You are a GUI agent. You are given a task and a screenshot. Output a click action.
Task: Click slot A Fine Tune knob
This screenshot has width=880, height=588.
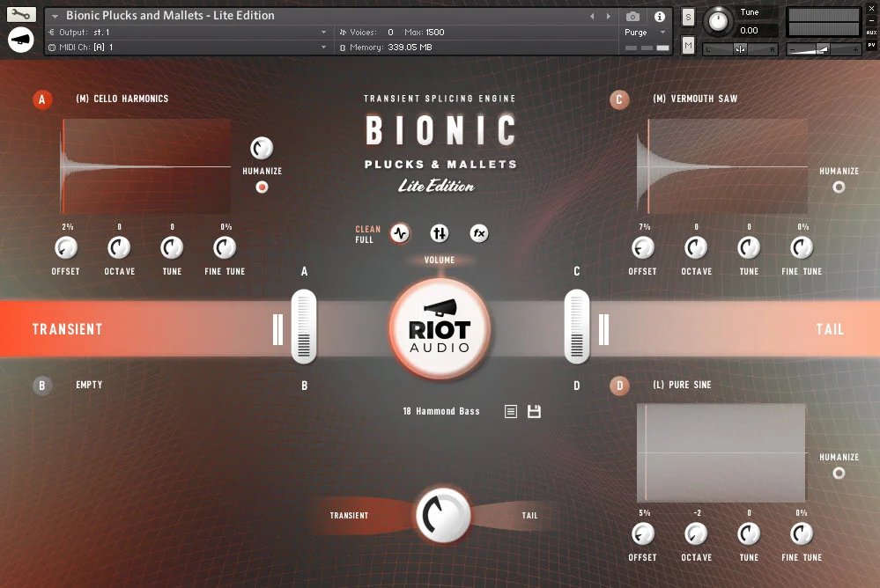coord(225,248)
